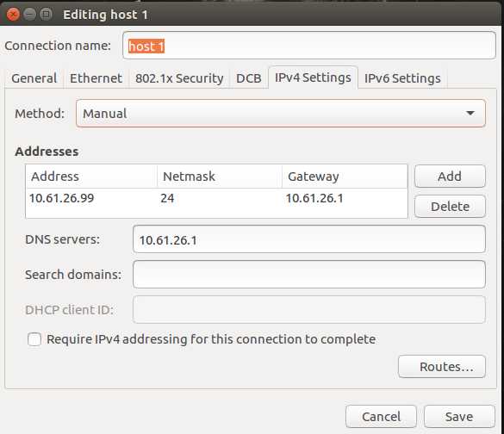Switch to 802.1x Security tab

(179, 78)
